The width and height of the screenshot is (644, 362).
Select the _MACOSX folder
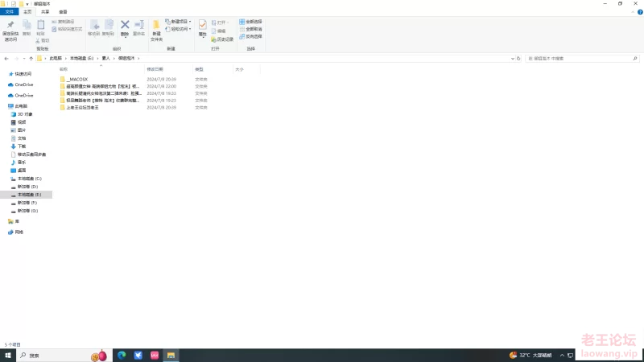tap(77, 80)
